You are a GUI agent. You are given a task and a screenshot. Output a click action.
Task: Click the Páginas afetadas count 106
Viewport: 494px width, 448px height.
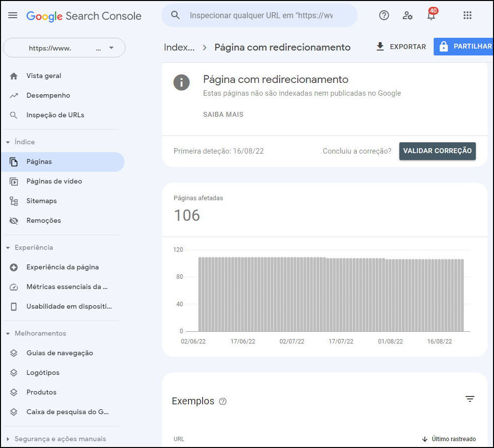coord(187,215)
